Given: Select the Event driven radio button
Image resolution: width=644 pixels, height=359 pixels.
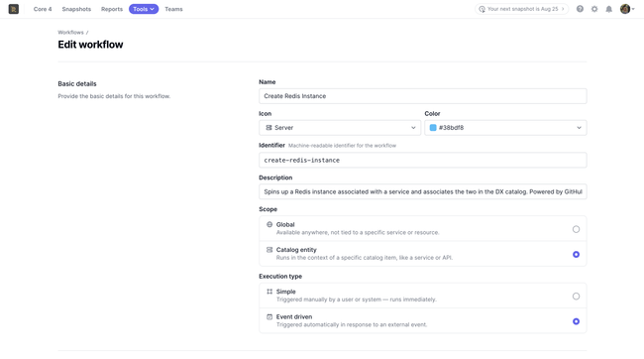Looking at the screenshot, I should (x=576, y=321).
